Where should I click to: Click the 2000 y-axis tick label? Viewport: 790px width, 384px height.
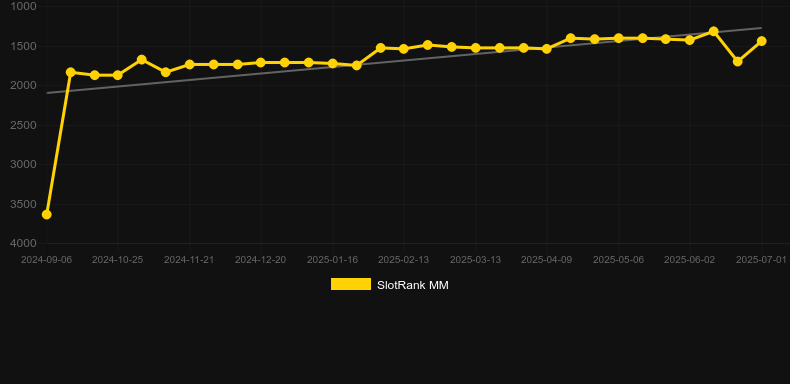(x=23, y=85)
